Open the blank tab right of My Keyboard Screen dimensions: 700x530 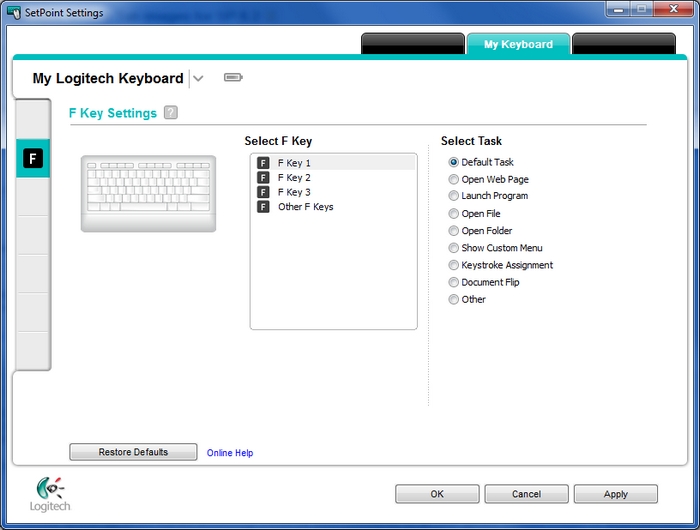coord(624,44)
